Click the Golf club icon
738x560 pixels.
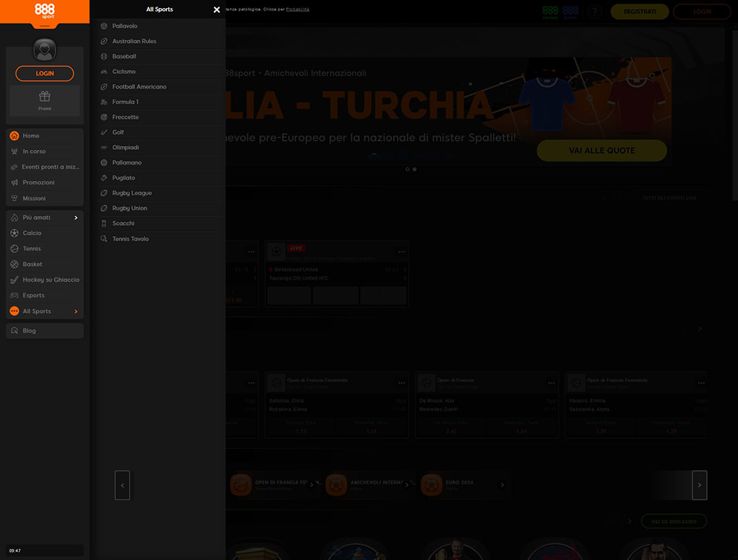click(104, 132)
